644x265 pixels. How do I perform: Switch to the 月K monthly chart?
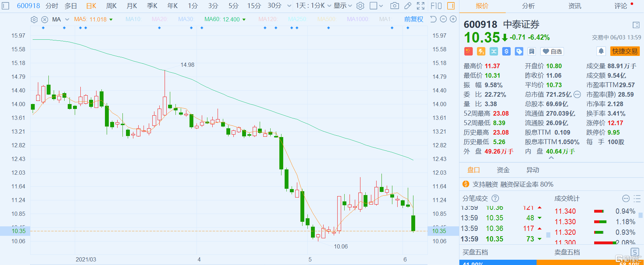pyautogui.click(x=132, y=6)
